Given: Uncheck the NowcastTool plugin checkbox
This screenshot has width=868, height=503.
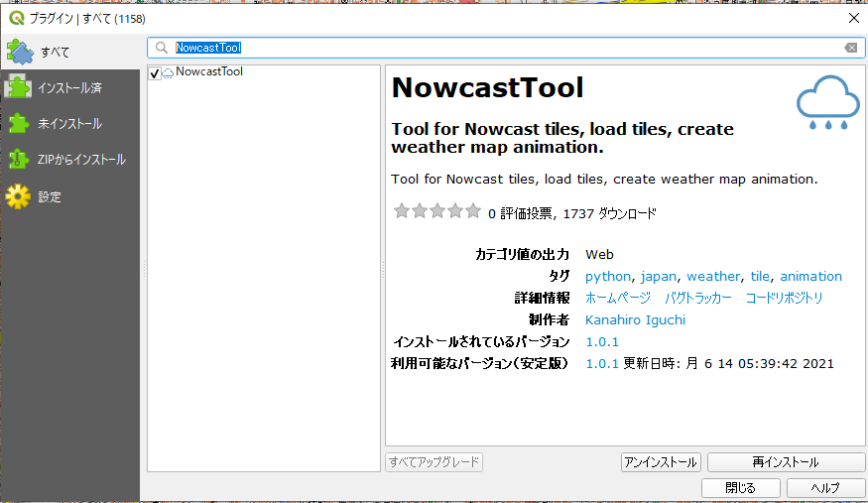Looking at the screenshot, I should point(155,72).
